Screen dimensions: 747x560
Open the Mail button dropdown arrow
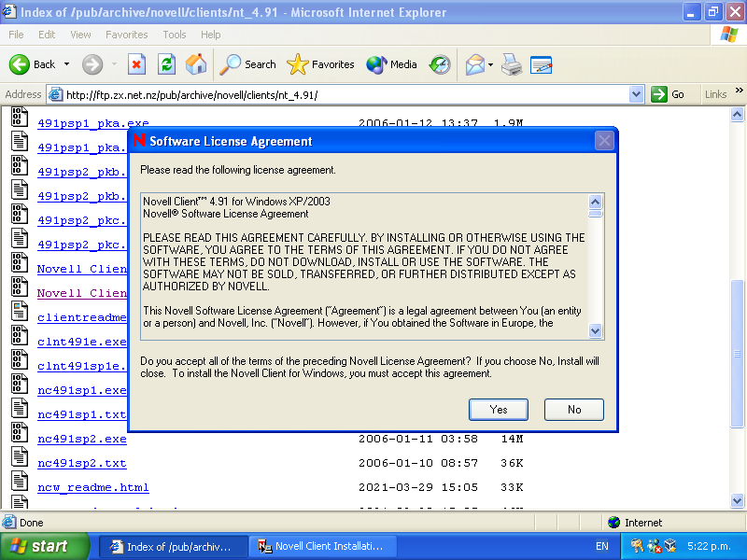pos(491,64)
